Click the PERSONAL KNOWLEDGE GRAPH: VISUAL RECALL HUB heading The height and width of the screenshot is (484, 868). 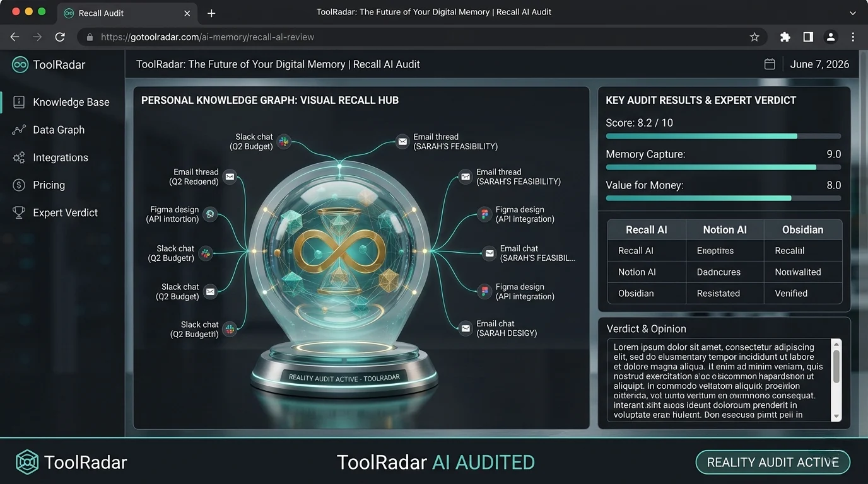pyautogui.click(x=270, y=100)
